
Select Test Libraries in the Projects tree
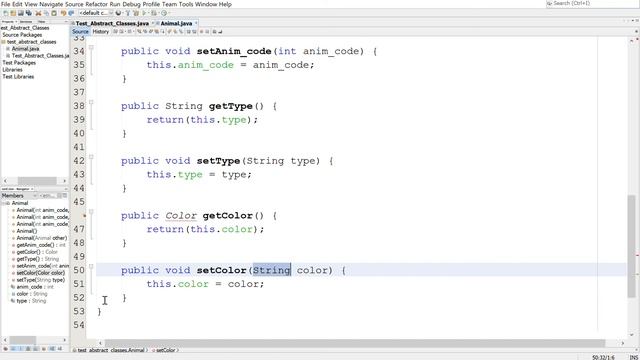[x=18, y=77]
